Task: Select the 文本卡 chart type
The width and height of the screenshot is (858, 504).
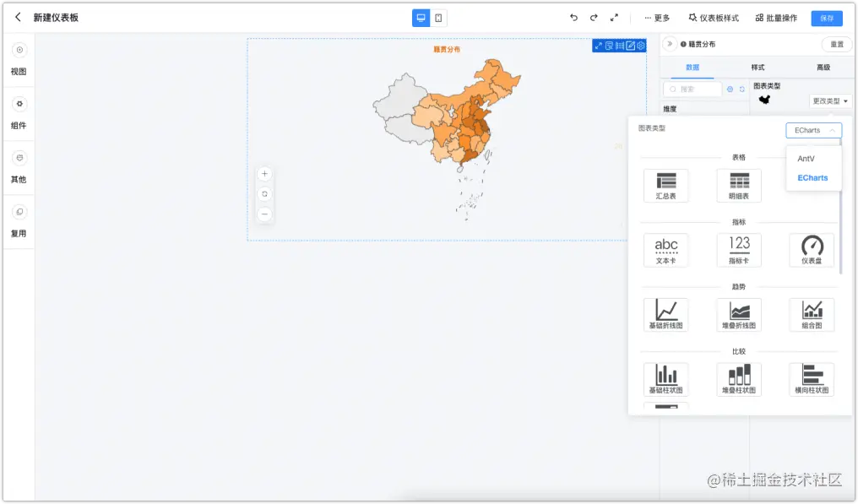Action: (666, 251)
